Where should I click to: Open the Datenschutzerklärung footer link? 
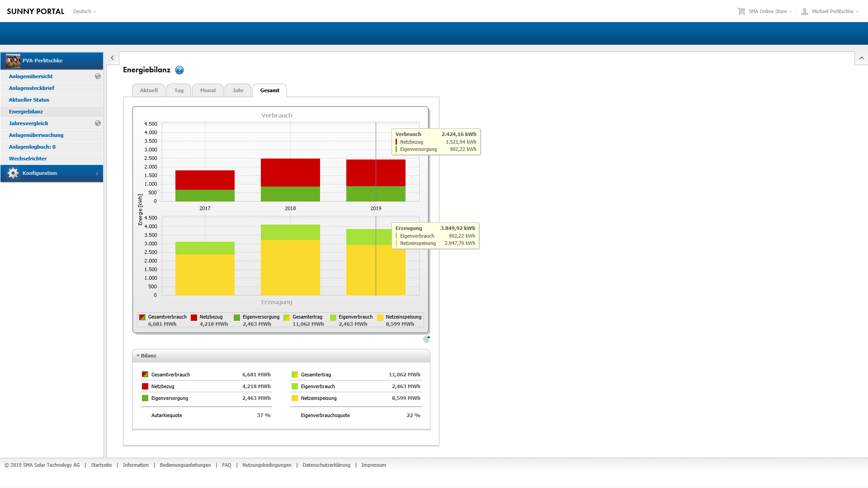[x=326, y=465]
